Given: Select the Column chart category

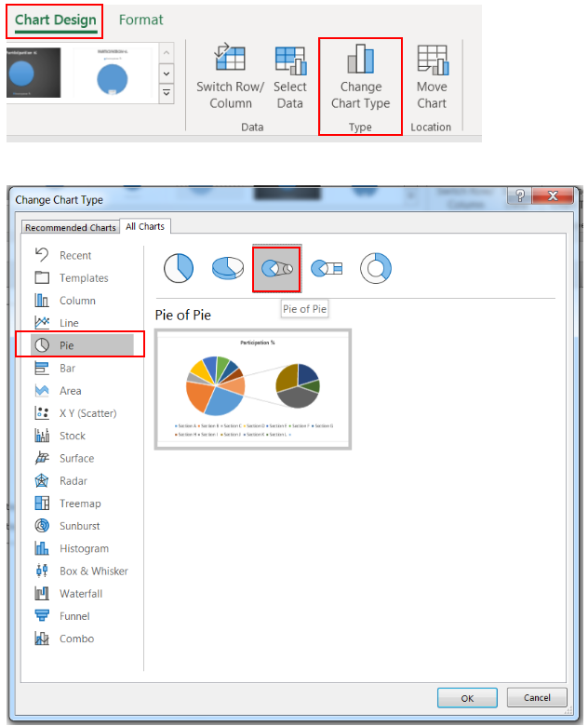Looking at the screenshot, I should click(83, 301).
